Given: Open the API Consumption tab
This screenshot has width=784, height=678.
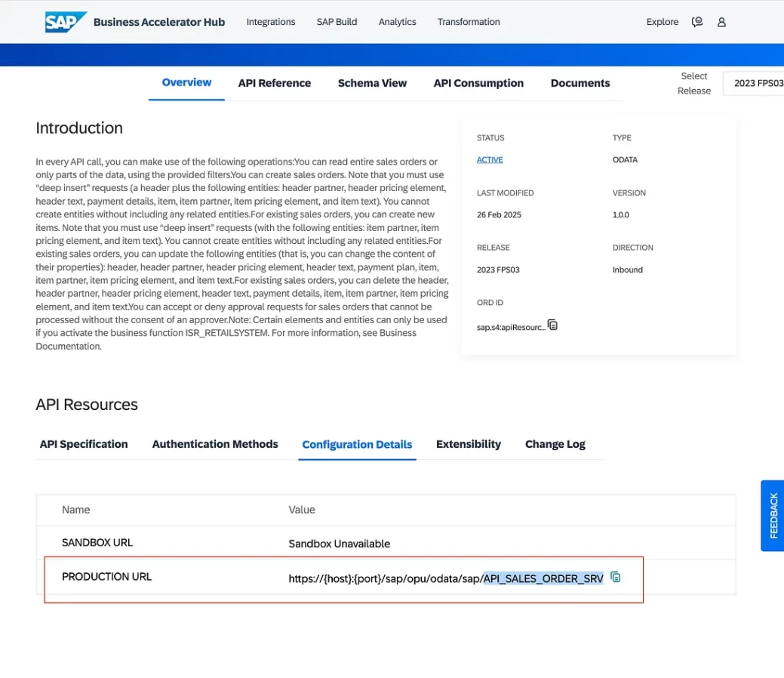Looking at the screenshot, I should pos(478,83).
